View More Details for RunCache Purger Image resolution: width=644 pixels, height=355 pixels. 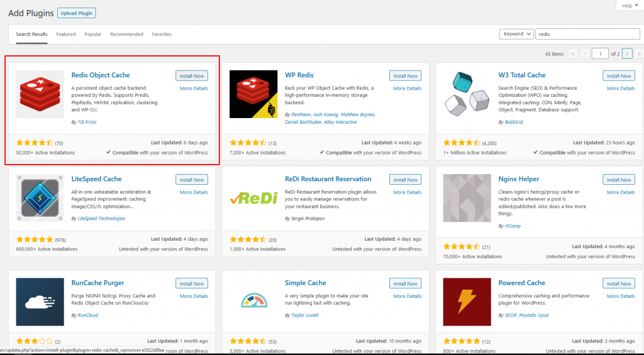tap(194, 296)
